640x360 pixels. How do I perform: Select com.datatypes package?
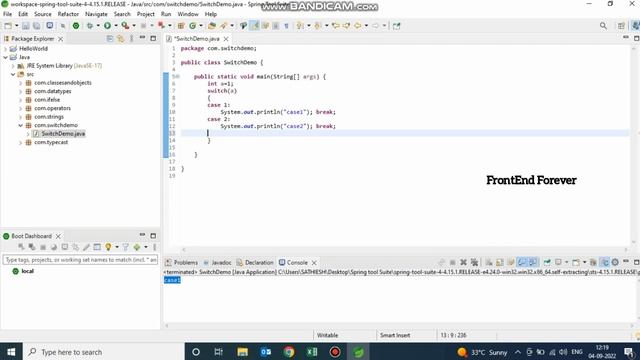(53, 91)
